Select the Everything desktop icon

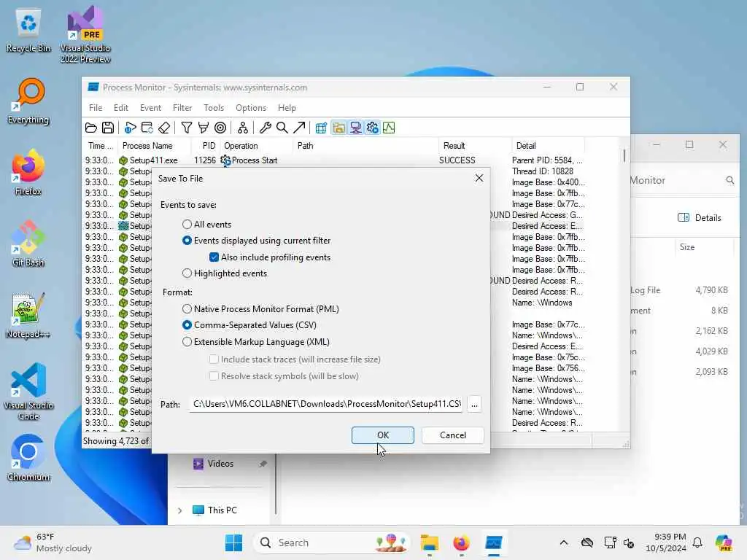point(28,101)
